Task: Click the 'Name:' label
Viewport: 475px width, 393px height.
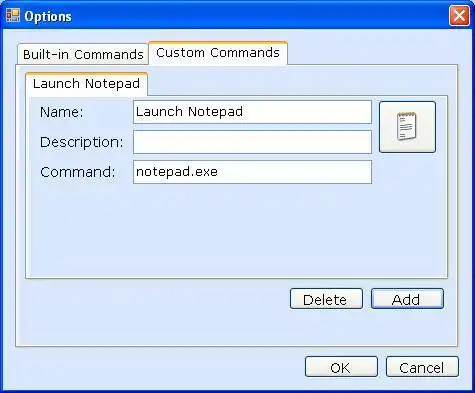Action: pyautogui.click(x=62, y=112)
